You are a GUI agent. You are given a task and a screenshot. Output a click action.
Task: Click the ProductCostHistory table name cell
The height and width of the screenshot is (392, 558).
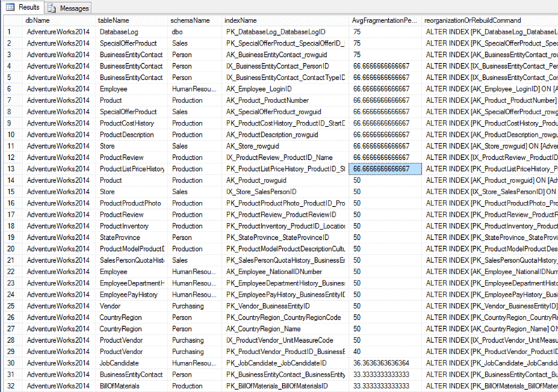[x=132, y=123]
